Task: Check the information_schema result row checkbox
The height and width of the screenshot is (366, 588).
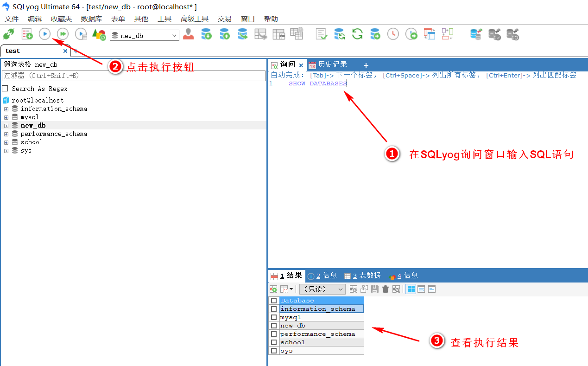Action: tap(274, 309)
